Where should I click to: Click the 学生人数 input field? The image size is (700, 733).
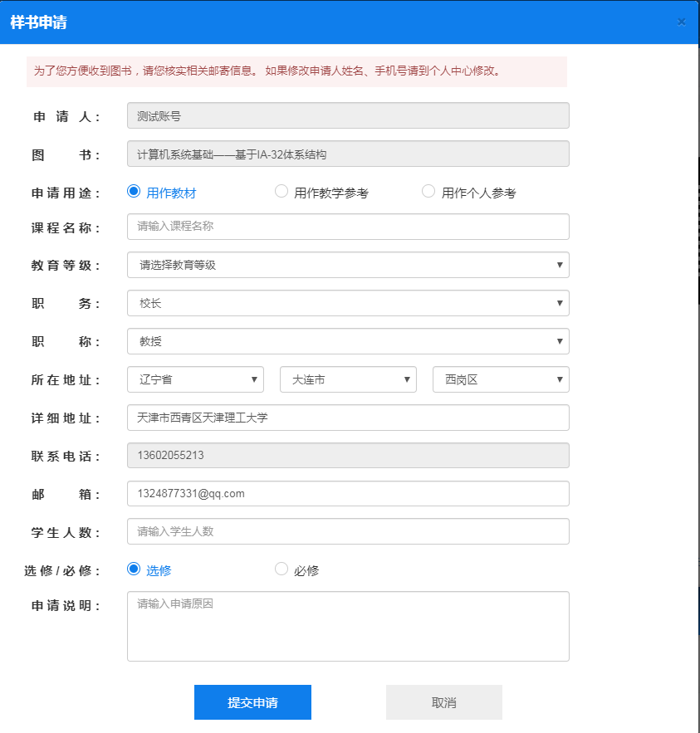coord(348,531)
